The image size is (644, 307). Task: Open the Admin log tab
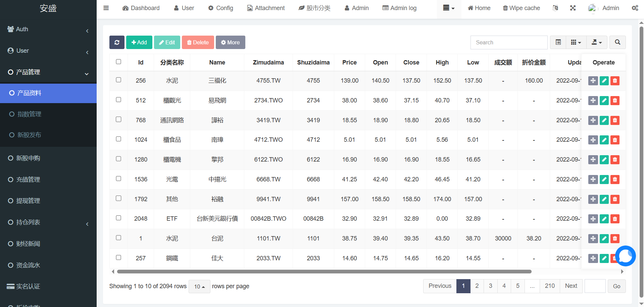click(399, 8)
